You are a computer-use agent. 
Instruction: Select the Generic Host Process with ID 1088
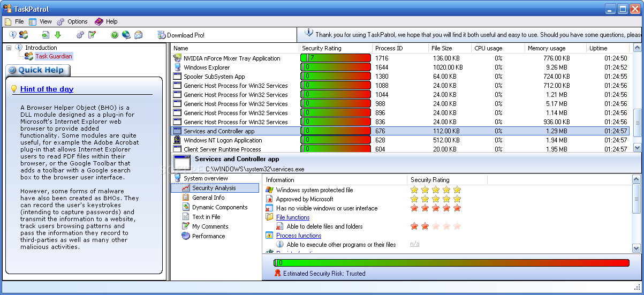click(401, 86)
